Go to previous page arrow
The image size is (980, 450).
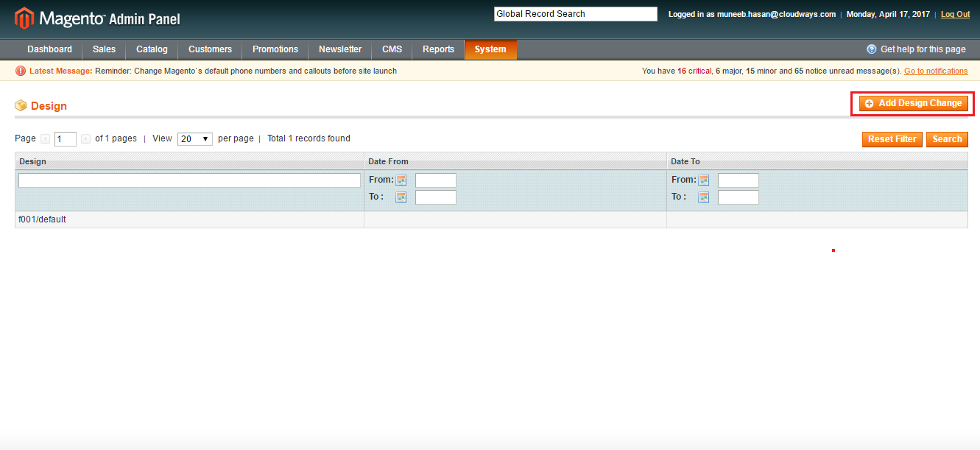[x=46, y=138]
